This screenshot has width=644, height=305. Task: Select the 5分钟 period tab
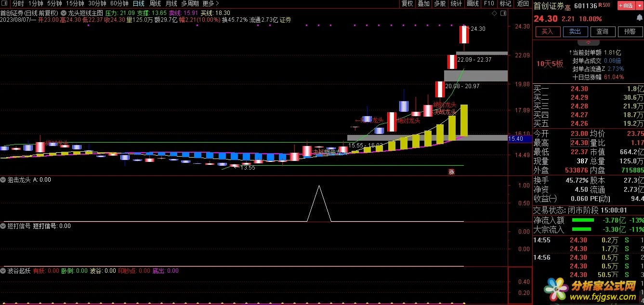coord(54,3)
